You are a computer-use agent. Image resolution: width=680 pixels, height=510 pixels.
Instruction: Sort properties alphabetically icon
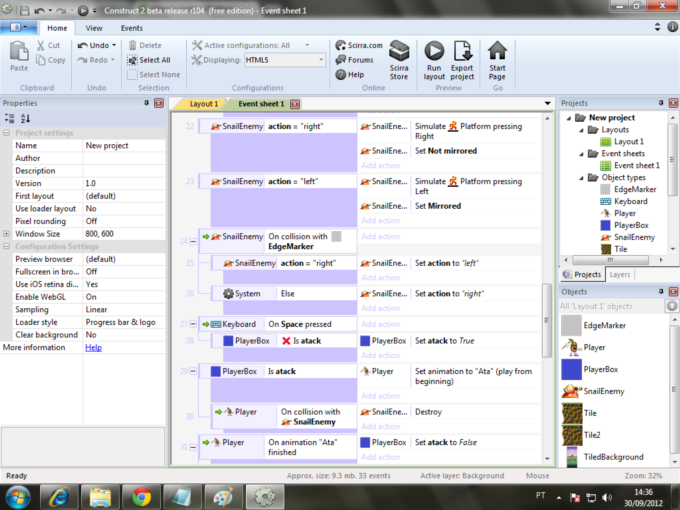pyautogui.click(x=26, y=118)
